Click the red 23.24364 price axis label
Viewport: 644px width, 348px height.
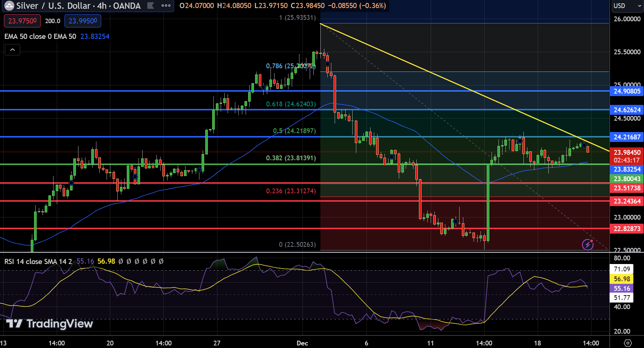pyautogui.click(x=627, y=201)
